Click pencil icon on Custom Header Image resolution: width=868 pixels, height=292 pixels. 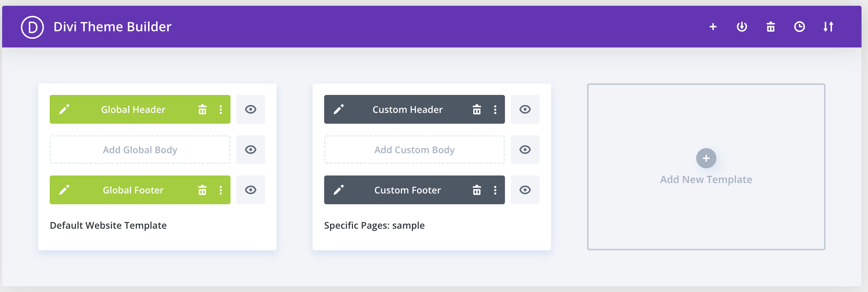click(339, 109)
